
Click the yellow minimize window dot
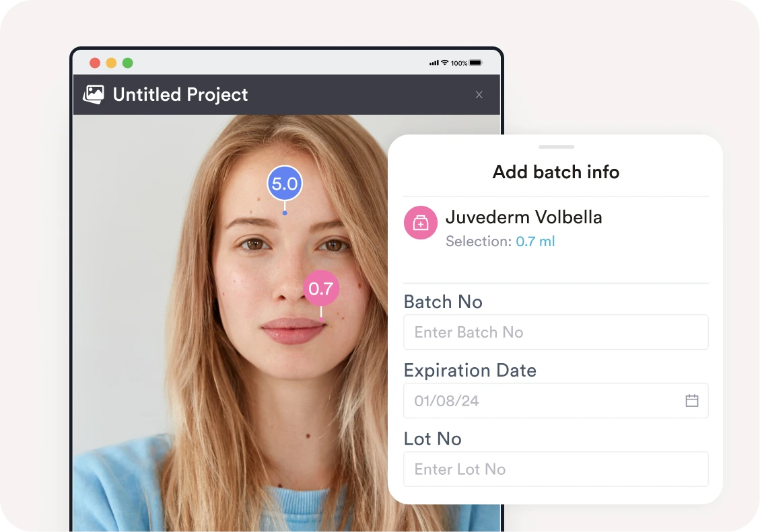click(x=112, y=63)
